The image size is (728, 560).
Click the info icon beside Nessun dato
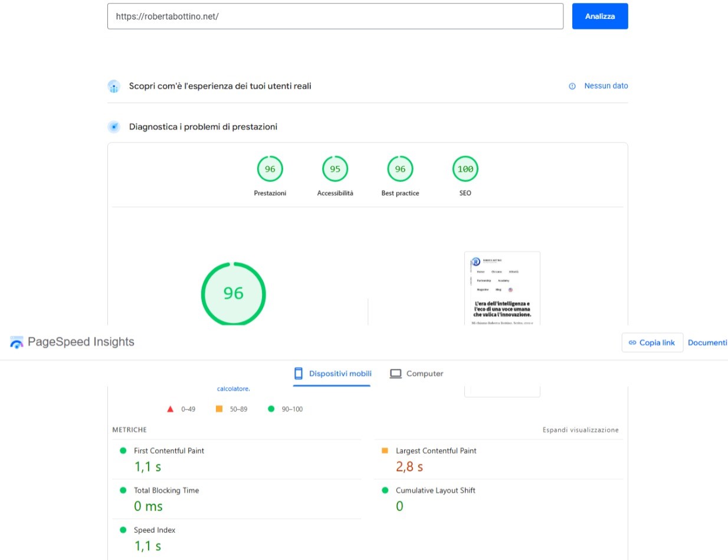tap(572, 86)
